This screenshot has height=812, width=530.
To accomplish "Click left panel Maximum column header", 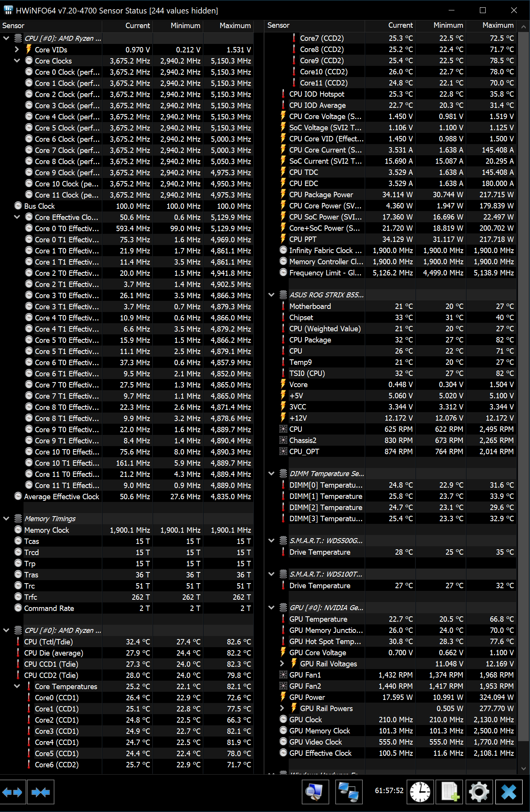I will (x=228, y=25).
